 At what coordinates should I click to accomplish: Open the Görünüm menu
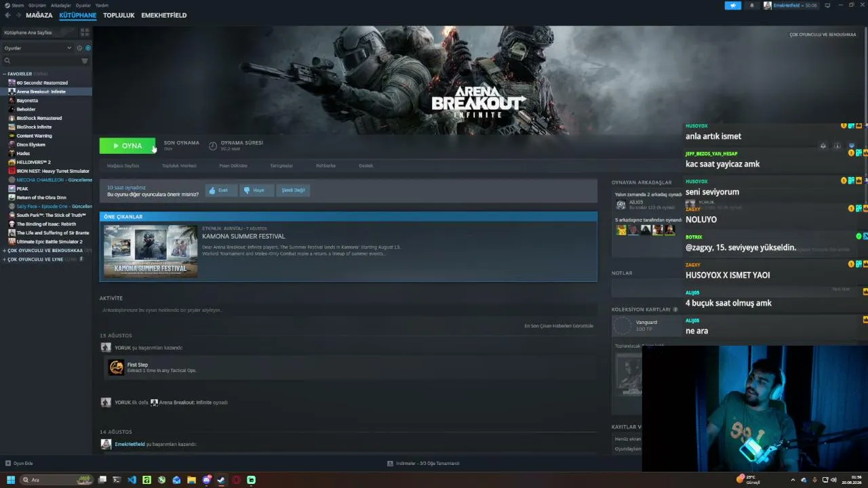(37, 5)
